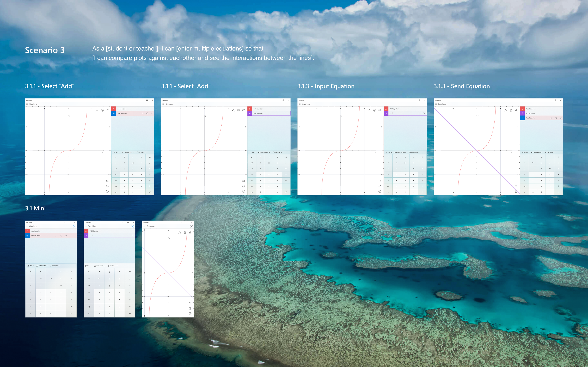Toggle blue graph-view icon in mini -x window
588x367 pixels.
[x=133, y=226]
